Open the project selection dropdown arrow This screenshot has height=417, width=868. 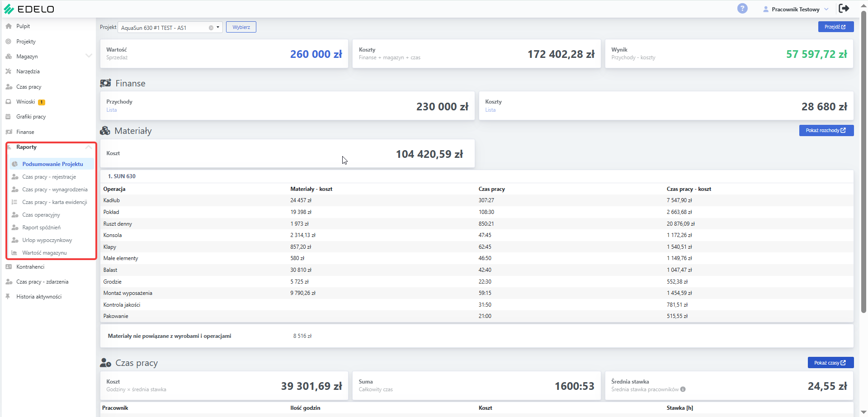(x=218, y=27)
